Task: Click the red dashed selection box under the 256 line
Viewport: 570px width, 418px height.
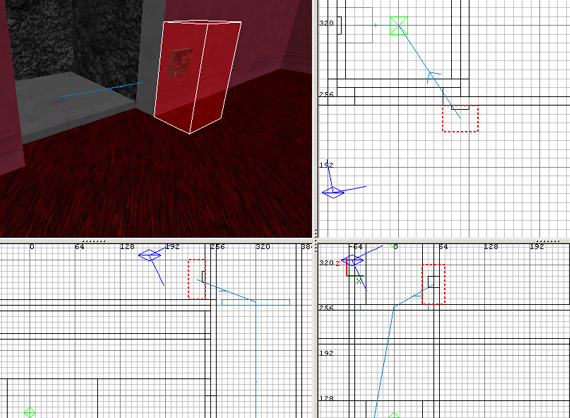Action: [460, 118]
